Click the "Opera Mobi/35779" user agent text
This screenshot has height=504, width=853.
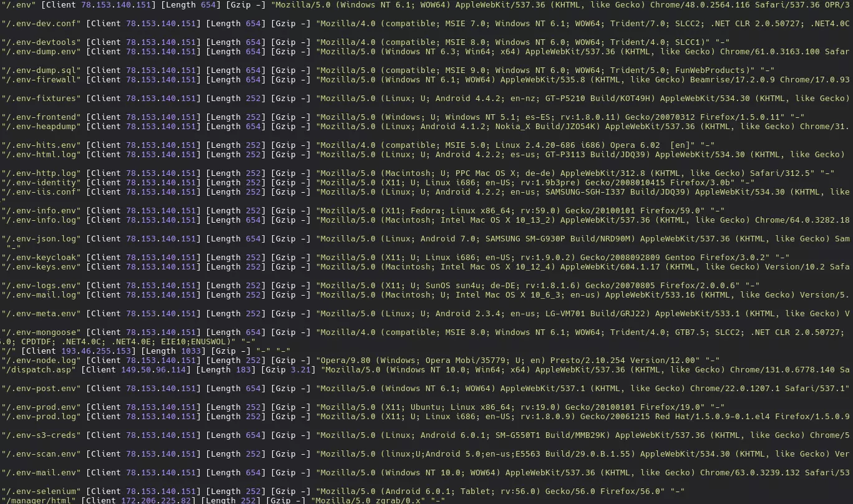point(465,361)
